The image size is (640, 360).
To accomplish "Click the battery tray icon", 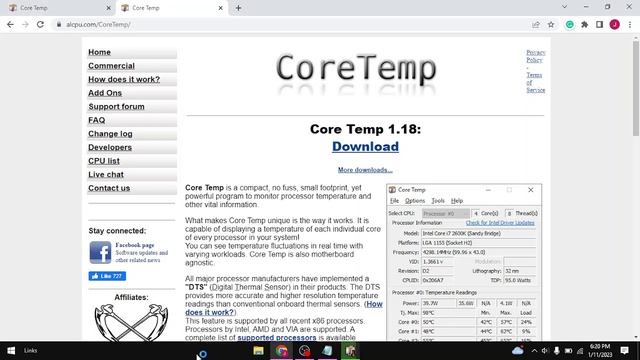I will click(568, 351).
